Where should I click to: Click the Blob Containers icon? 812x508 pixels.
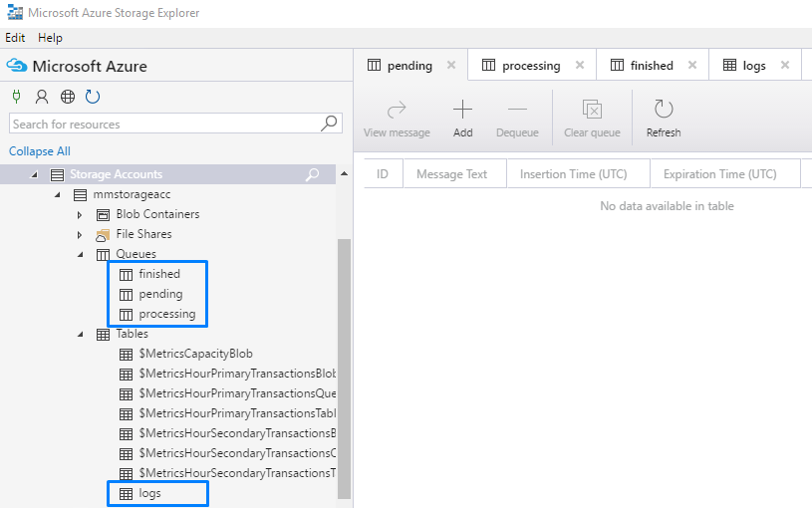103,215
